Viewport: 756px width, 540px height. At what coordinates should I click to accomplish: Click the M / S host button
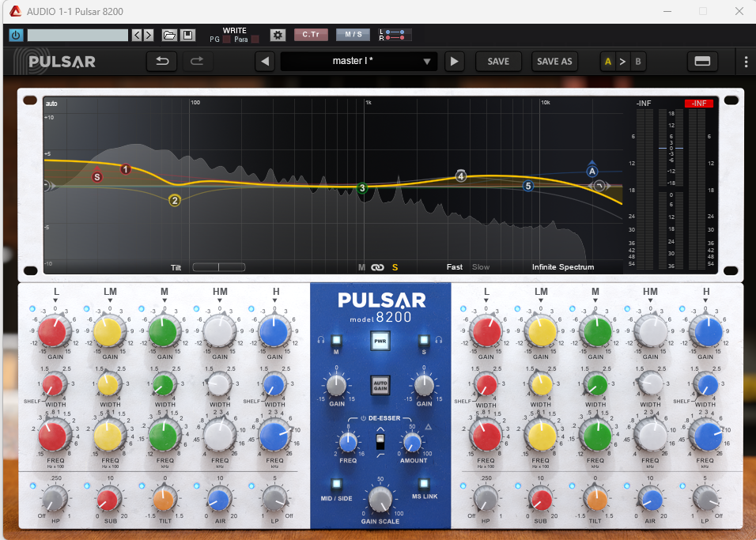353,35
